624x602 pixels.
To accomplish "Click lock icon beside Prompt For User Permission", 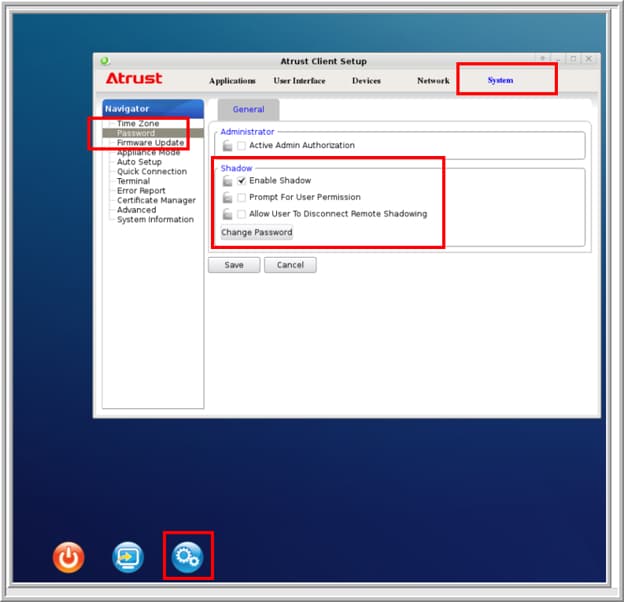I will (x=227, y=197).
